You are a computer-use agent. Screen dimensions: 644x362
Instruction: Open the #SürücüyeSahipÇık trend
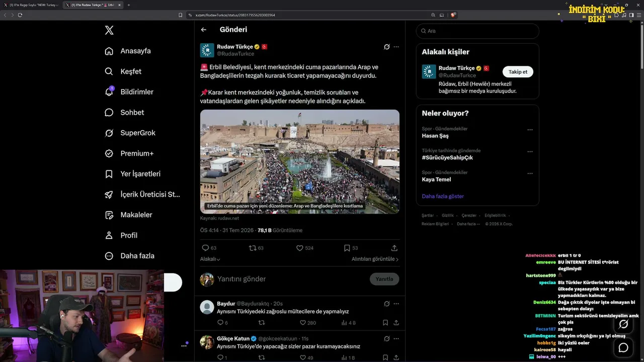(x=447, y=158)
